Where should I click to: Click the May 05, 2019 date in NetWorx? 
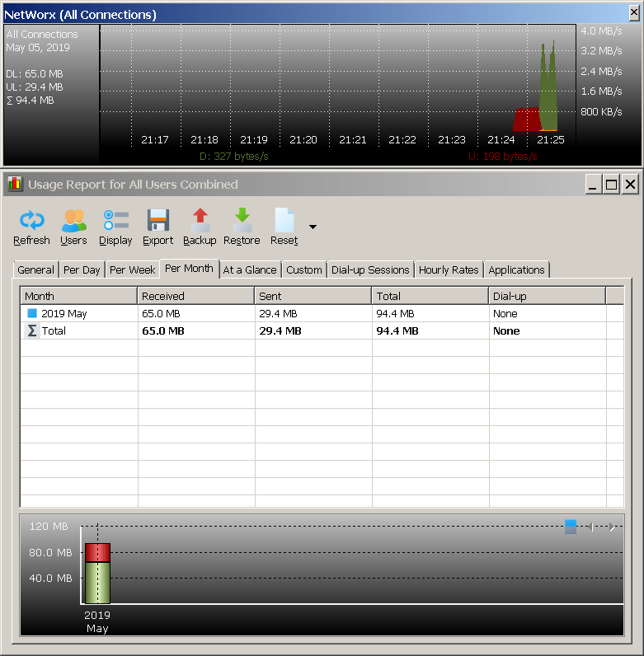tap(38, 48)
